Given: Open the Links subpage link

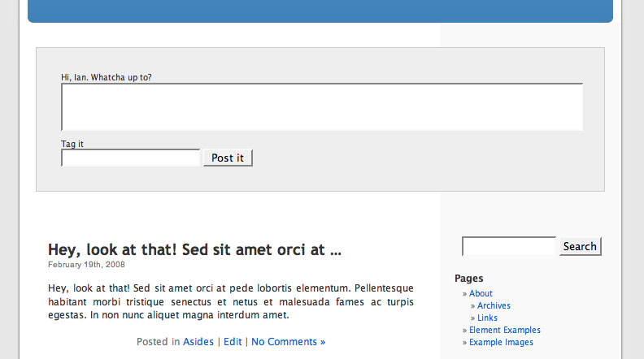Looking at the screenshot, I should pyautogui.click(x=488, y=318).
